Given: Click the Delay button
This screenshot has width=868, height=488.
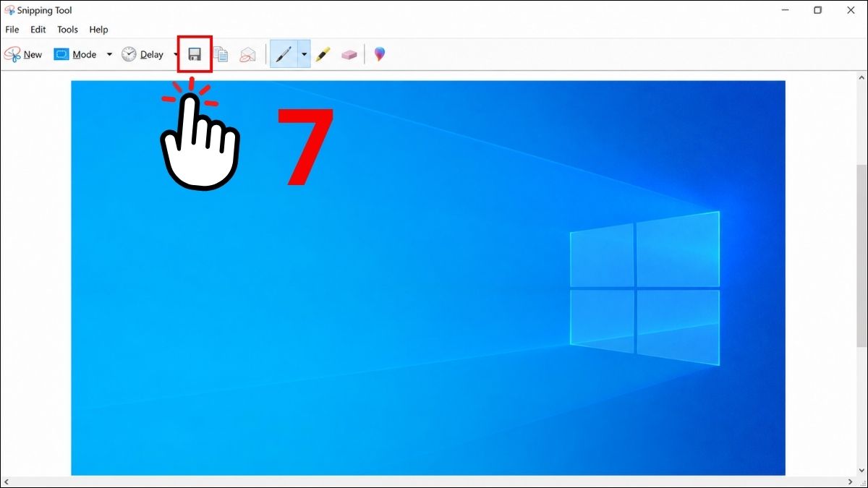Looking at the screenshot, I should point(142,54).
